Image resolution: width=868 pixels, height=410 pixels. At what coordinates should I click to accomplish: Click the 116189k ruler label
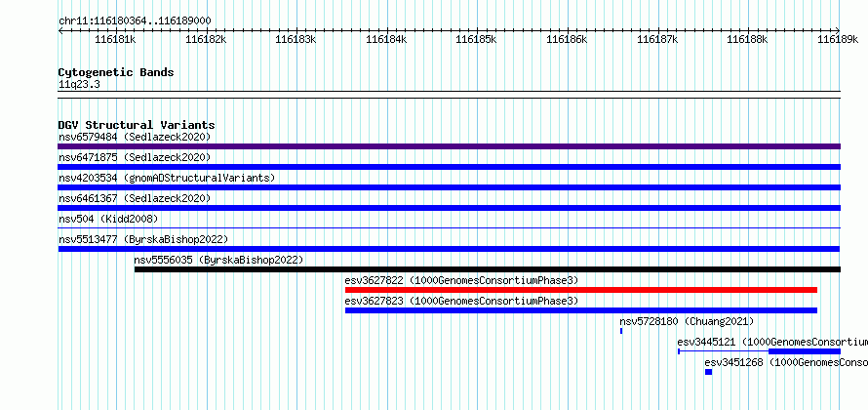tap(838, 39)
